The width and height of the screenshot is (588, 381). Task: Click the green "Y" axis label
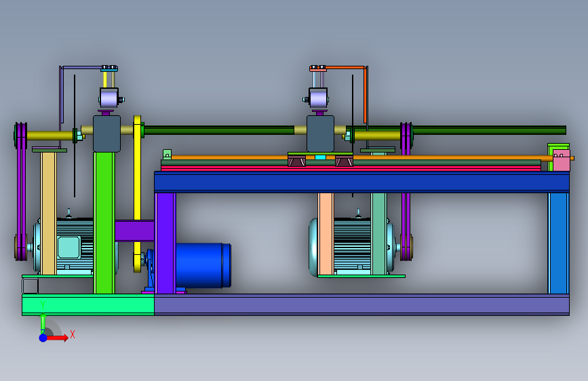coord(43,305)
